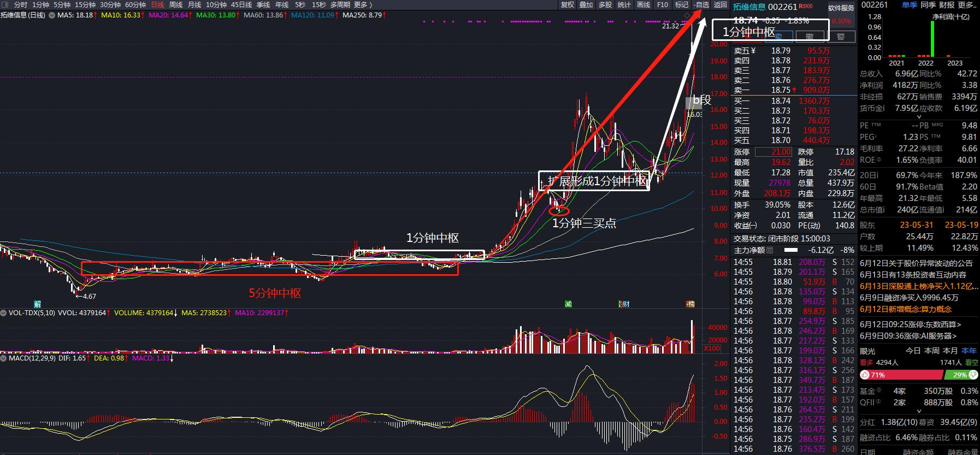This screenshot has height=455, width=980.
Task: Open VOL-TDX indicator settings dropdown circle
Action: pyautogui.click(x=4, y=313)
